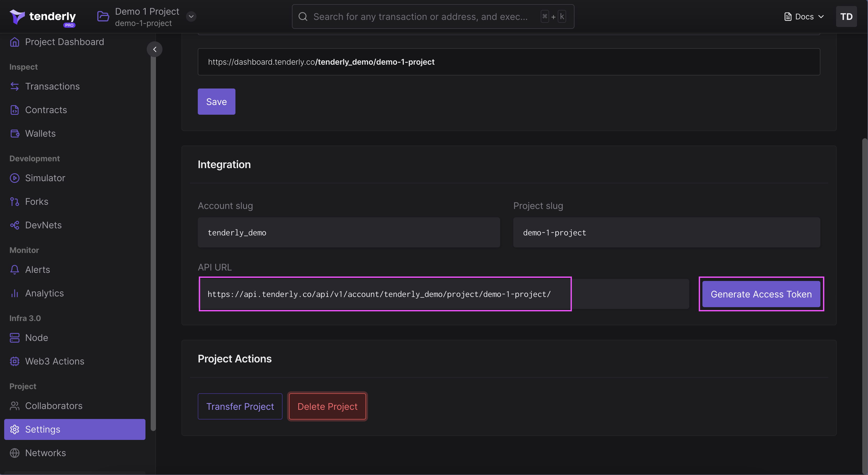Screen dimensions: 868x475
Task: Open DevNets section
Action: click(43, 225)
